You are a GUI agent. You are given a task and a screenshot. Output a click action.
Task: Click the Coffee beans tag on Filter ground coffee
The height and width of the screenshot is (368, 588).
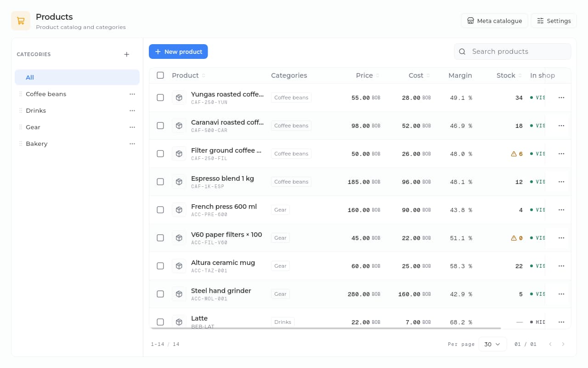(291, 154)
